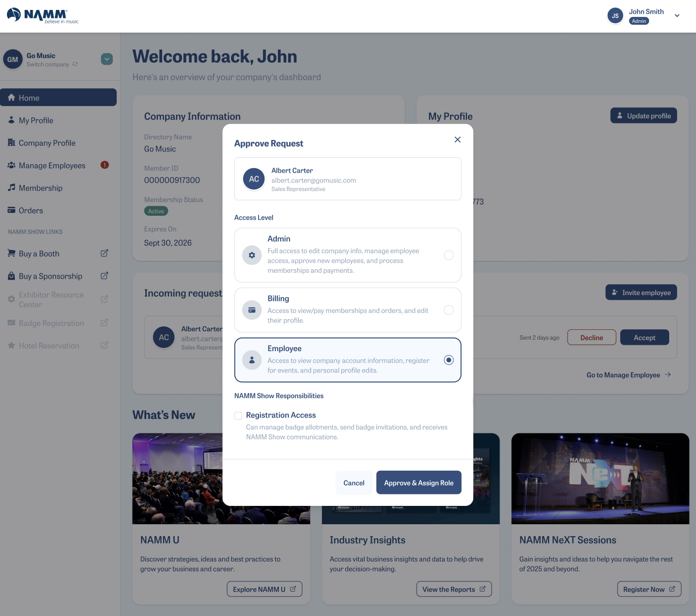Click the Hotel Reservation star icon
Screen dimensions: 696x616
coord(11,345)
